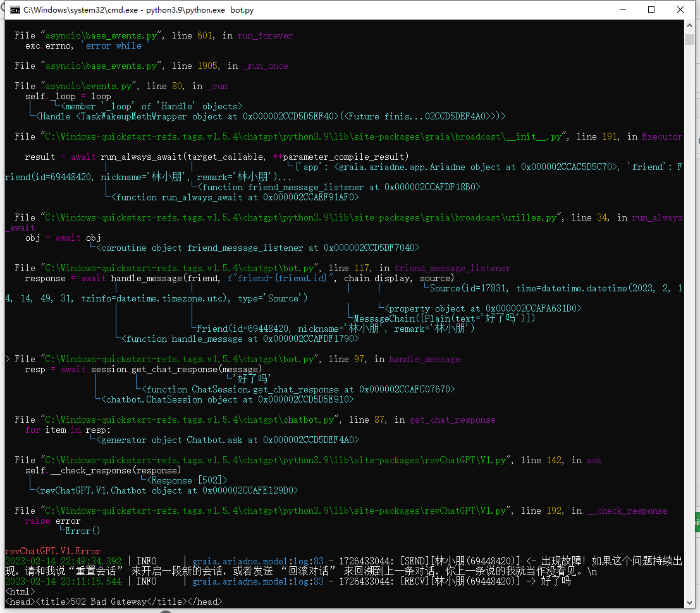
Task: Click graia\broadcast\__init__.py file path
Action: pos(304,137)
